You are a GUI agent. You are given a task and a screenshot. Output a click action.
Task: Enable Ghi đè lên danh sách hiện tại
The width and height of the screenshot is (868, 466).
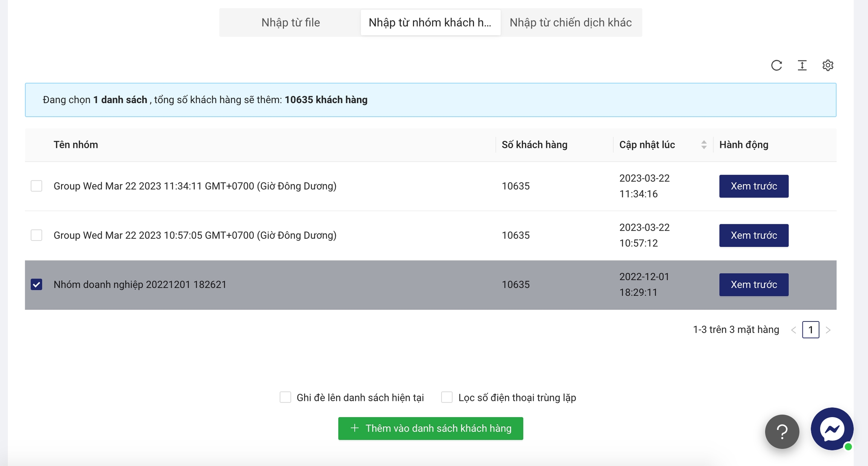285,397
